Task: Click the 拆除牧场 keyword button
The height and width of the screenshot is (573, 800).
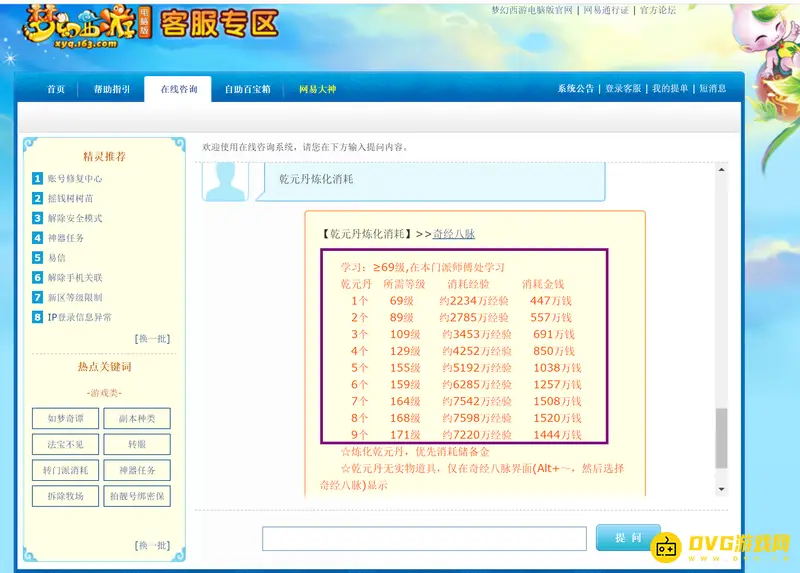Action: 65,496
